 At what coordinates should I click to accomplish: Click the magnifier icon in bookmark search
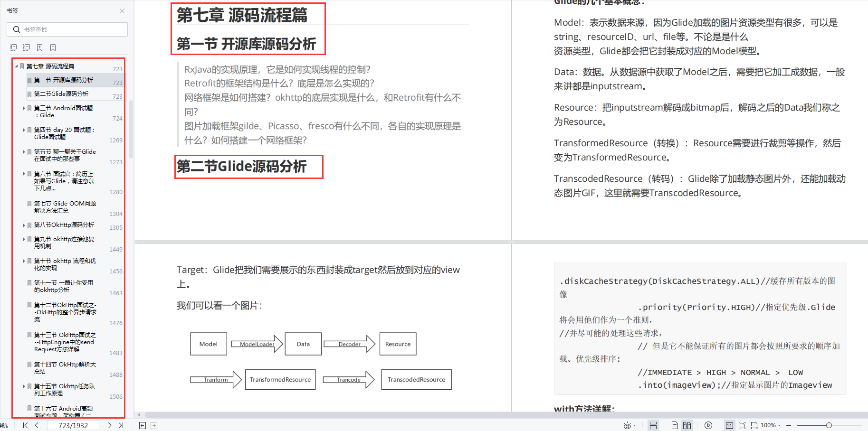point(17,29)
